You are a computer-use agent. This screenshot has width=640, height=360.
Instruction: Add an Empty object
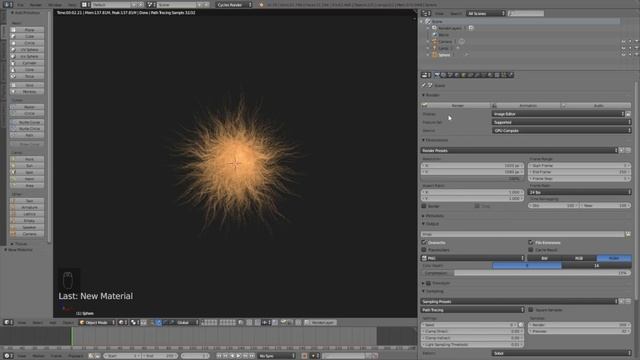point(27,220)
